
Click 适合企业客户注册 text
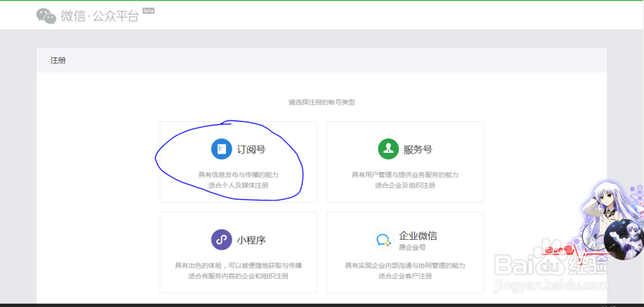(x=405, y=276)
